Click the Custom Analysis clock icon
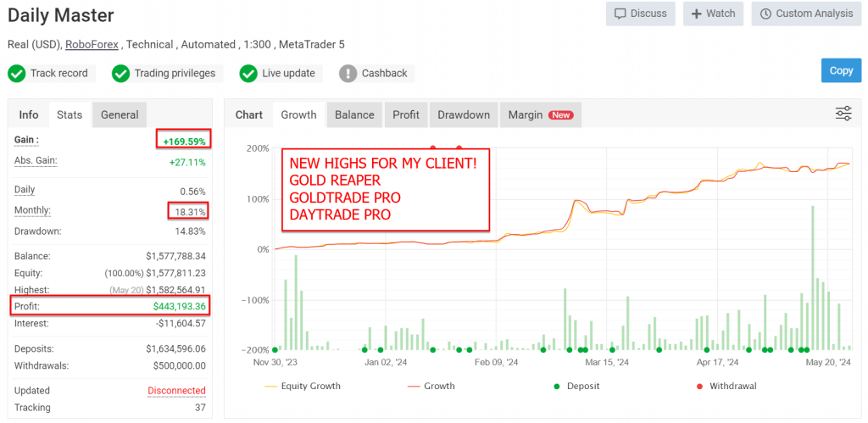 click(x=766, y=14)
